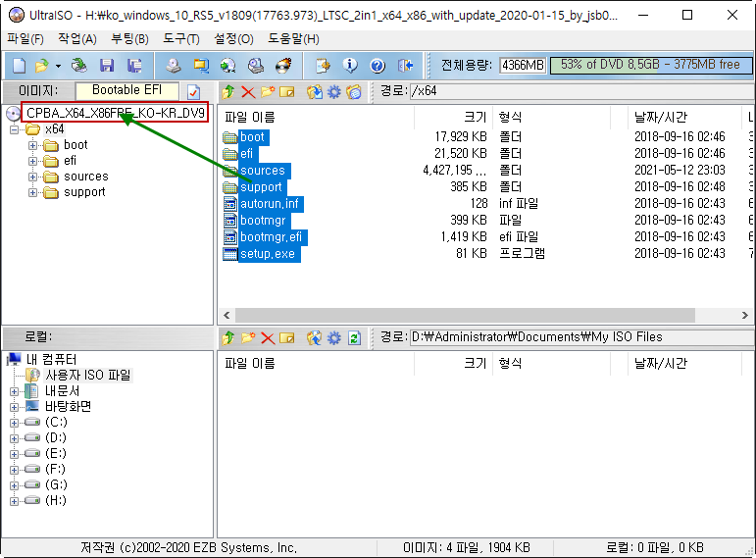
Task: Click red X delete in image toolbar
Action: 248,91
